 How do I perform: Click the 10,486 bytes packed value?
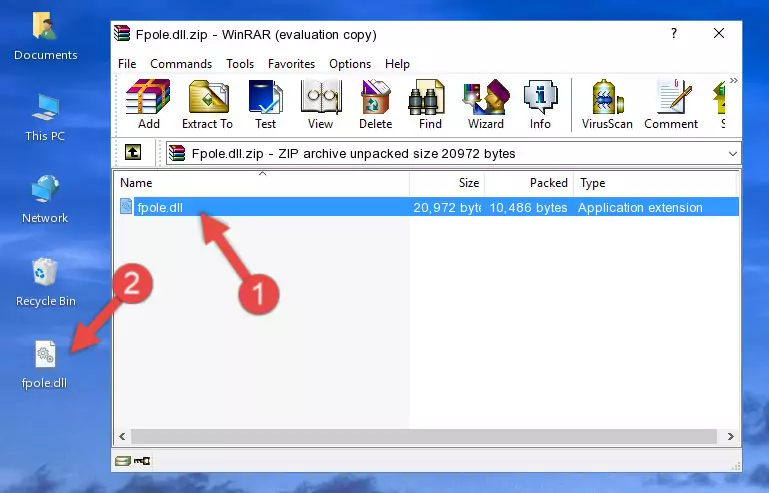coord(528,208)
